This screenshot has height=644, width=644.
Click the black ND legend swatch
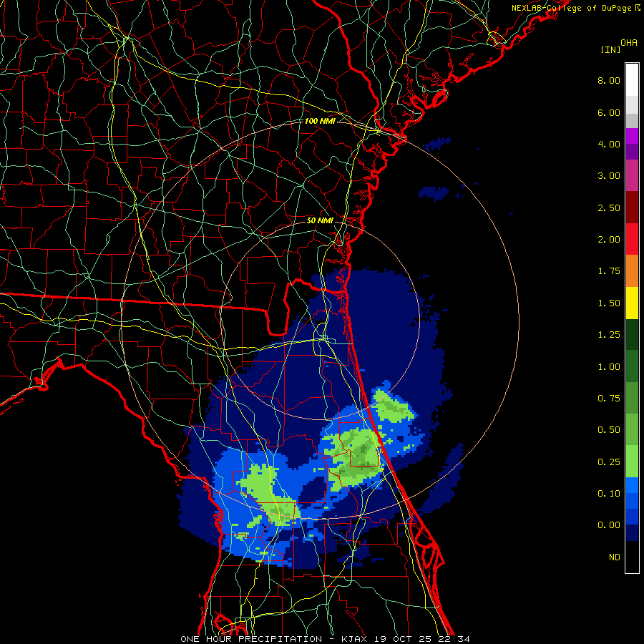pyautogui.click(x=632, y=557)
